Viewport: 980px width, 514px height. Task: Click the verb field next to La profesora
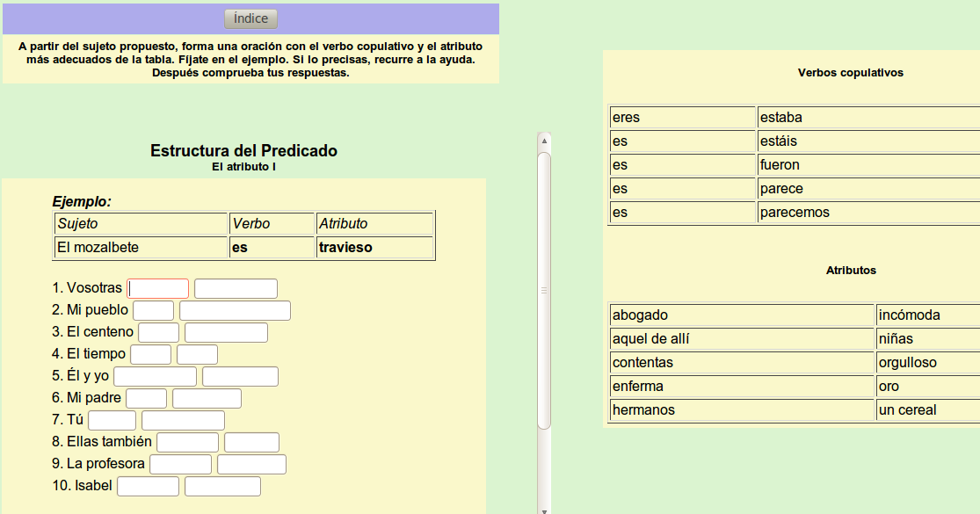click(183, 463)
